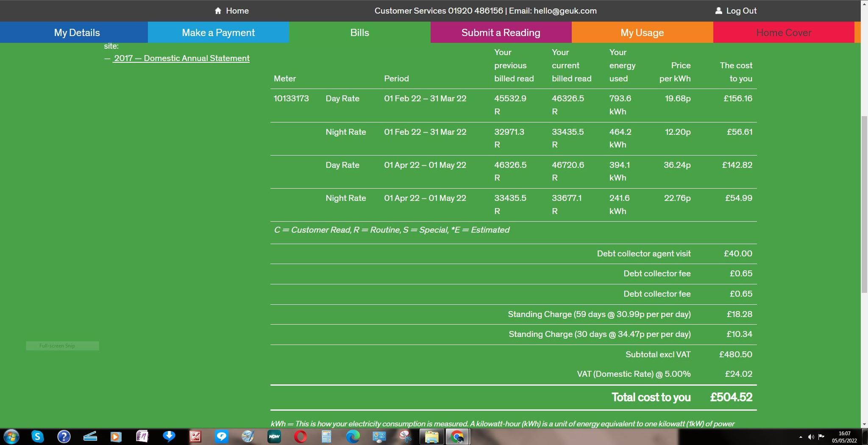Screen dimensions: 868x445
Task: Go to the My Usage tab
Action: 642,33
